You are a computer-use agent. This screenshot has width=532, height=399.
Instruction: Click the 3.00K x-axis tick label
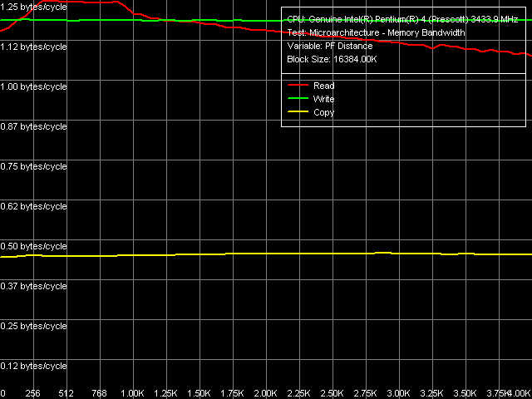tap(399, 393)
